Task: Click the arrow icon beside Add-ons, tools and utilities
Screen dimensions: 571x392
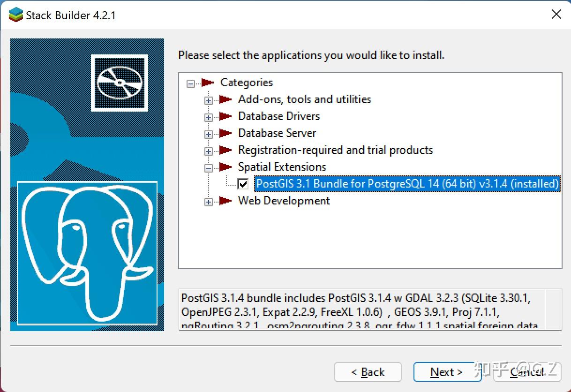Action: pyautogui.click(x=225, y=99)
